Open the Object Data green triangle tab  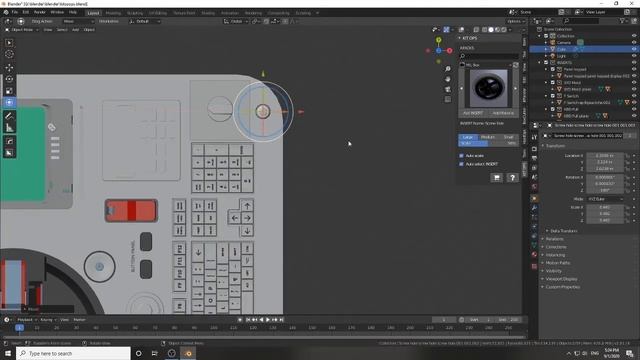point(534,245)
